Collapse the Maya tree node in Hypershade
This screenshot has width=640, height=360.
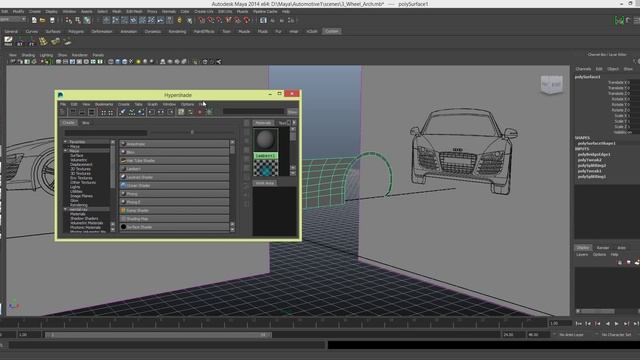point(65,151)
